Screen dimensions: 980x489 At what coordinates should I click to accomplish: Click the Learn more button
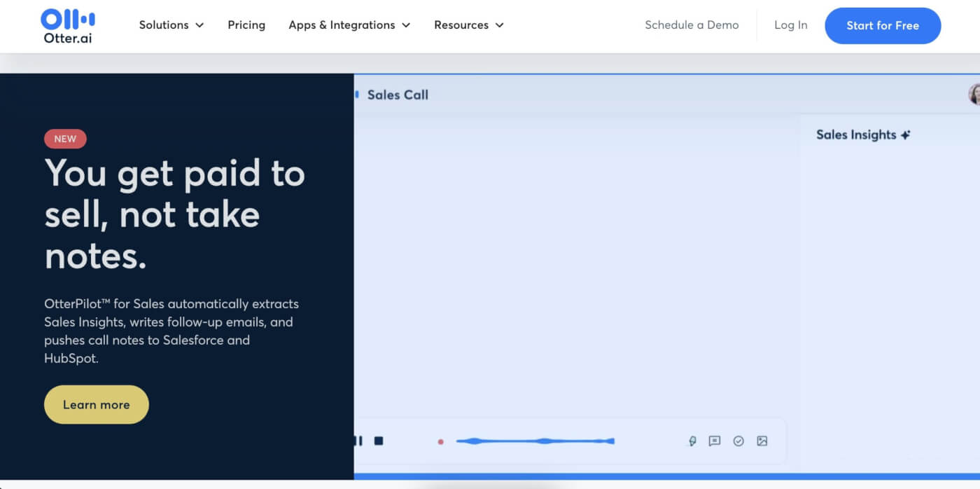(x=96, y=404)
